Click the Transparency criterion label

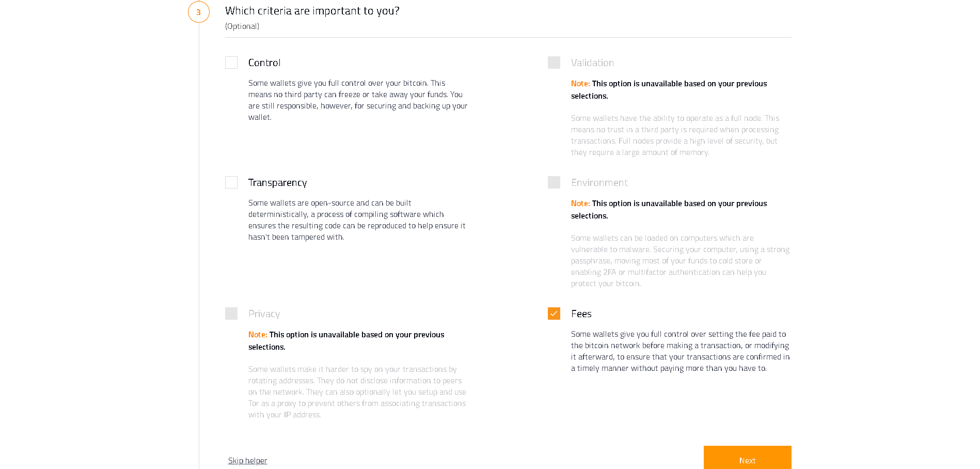click(x=277, y=182)
